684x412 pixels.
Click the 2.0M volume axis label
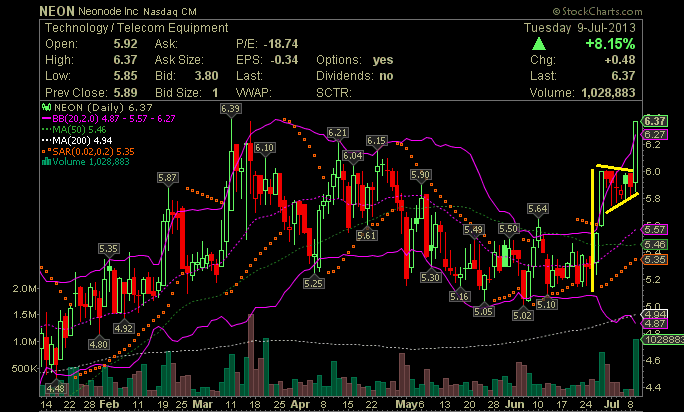[25, 288]
